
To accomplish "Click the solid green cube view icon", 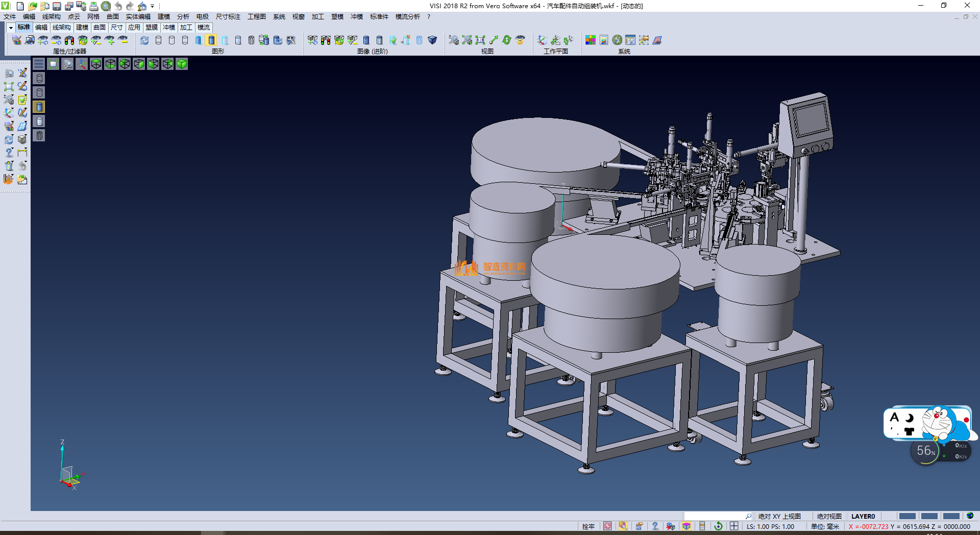I will pos(182,64).
